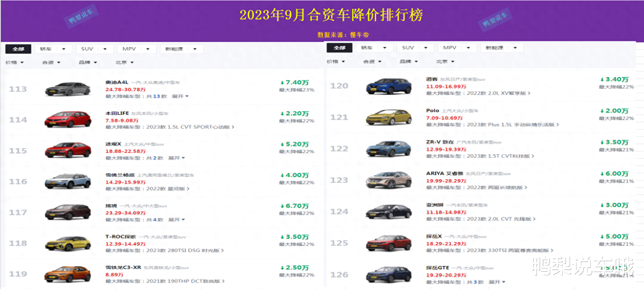
Task: Follow the 2023款 2.0L CVT 先锋版 link
Action: tap(501, 219)
